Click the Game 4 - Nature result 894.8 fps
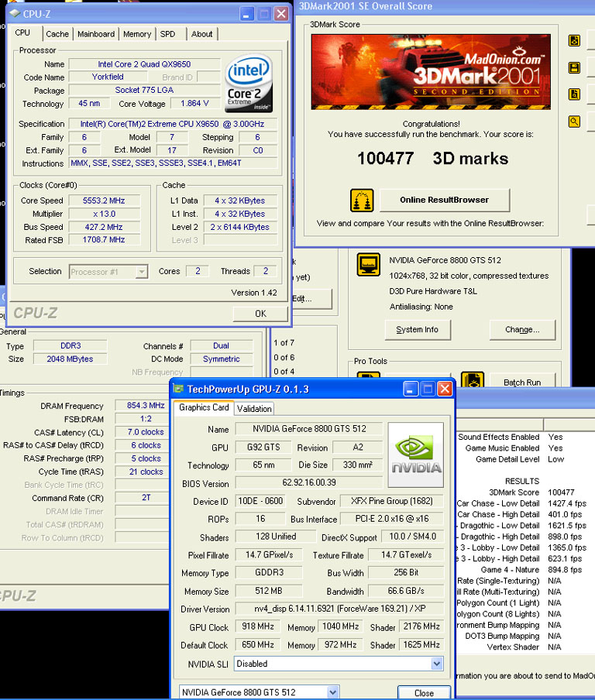Image resolution: width=595 pixels, height=700 pixels. (565, 570)
